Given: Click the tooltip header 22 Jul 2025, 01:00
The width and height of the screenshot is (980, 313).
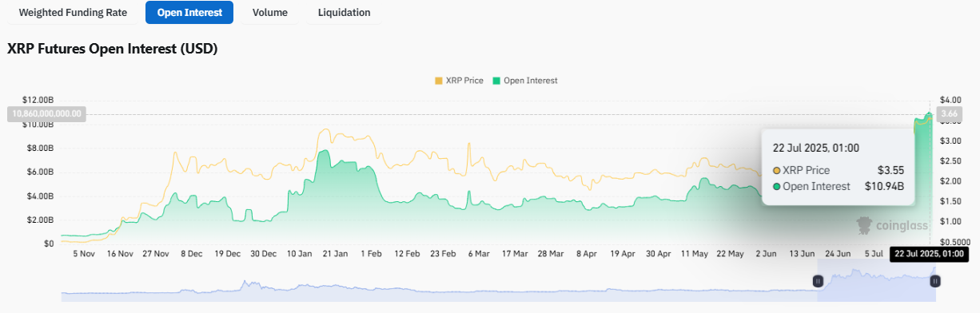Looking at the screenshot, I should pyautogui.click(x=816, y=148).
